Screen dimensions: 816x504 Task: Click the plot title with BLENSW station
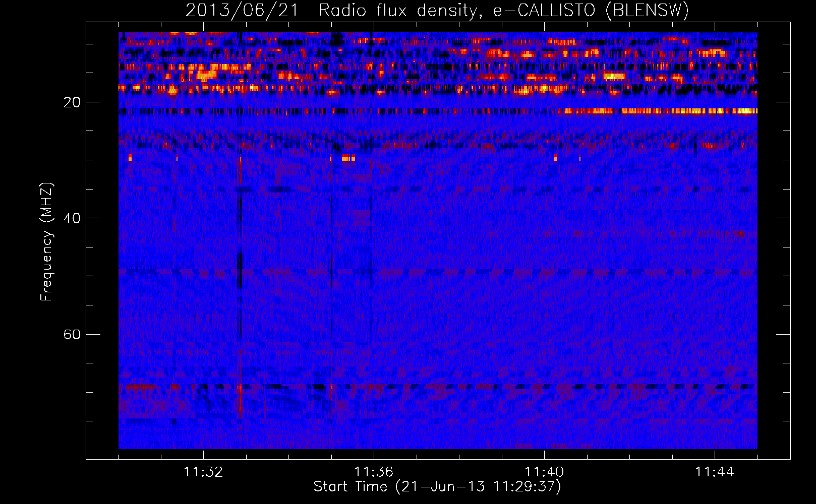[x=437, y=10]
